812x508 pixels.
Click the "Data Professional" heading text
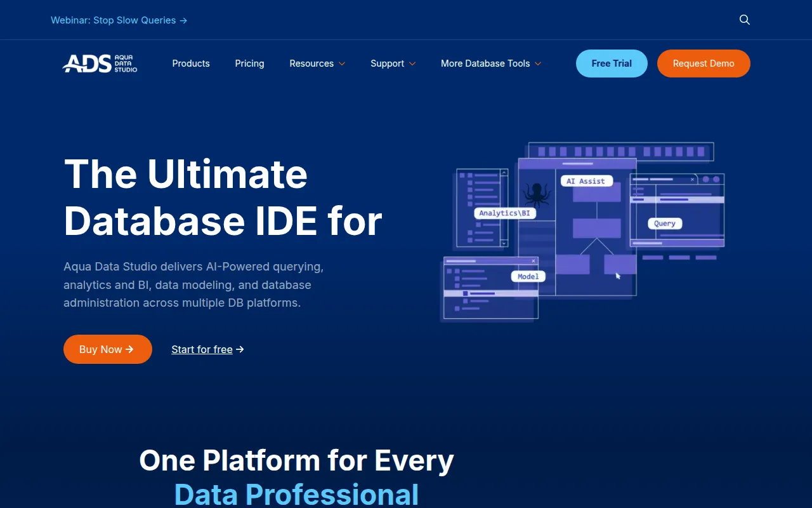coord(296,495)
